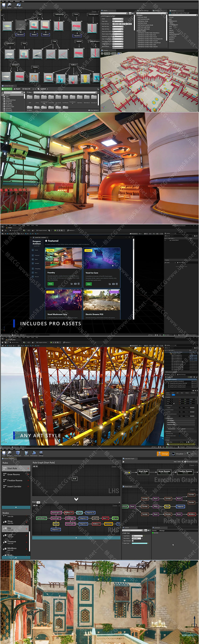Click the YouTube icon on Foundry card
Viewport: 199px width, 644px height.
(75, 284)
